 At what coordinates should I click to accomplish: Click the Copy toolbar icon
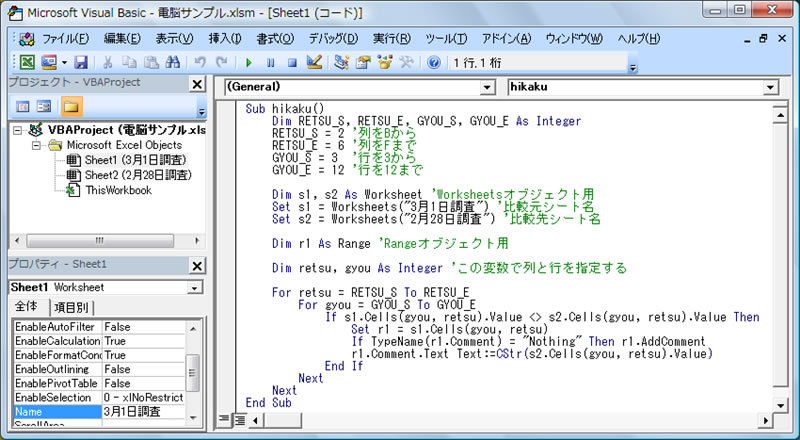pyautogui.click(x=129, y=62)
